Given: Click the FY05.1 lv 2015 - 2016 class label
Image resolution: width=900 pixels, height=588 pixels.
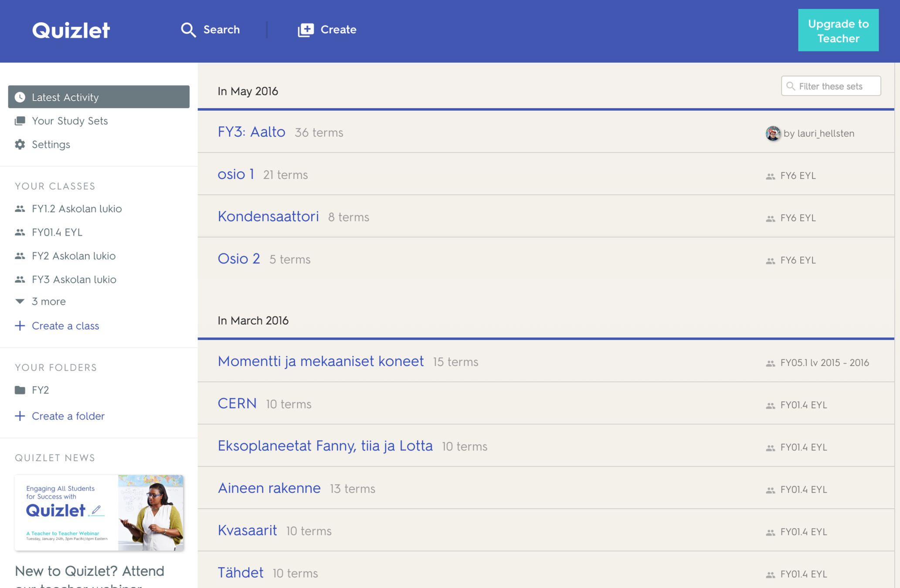Looking at the screenshot, I should pos(824,362).
